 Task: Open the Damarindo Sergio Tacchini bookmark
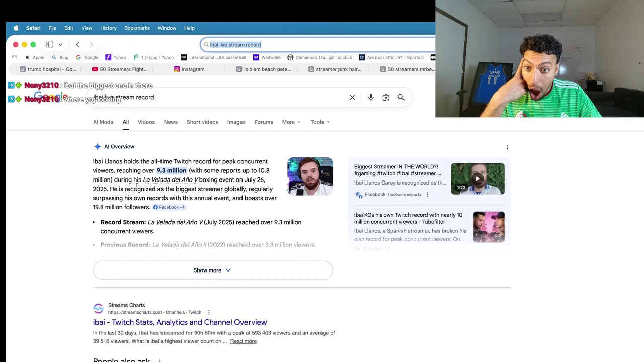pos(319,57)
